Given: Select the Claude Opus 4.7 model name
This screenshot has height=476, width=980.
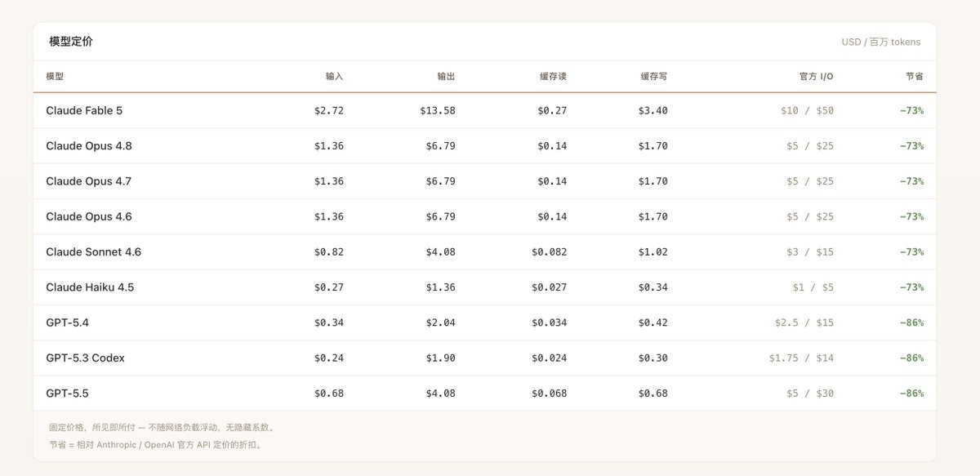Looking at the screenshot, I should tap(89, 181).
